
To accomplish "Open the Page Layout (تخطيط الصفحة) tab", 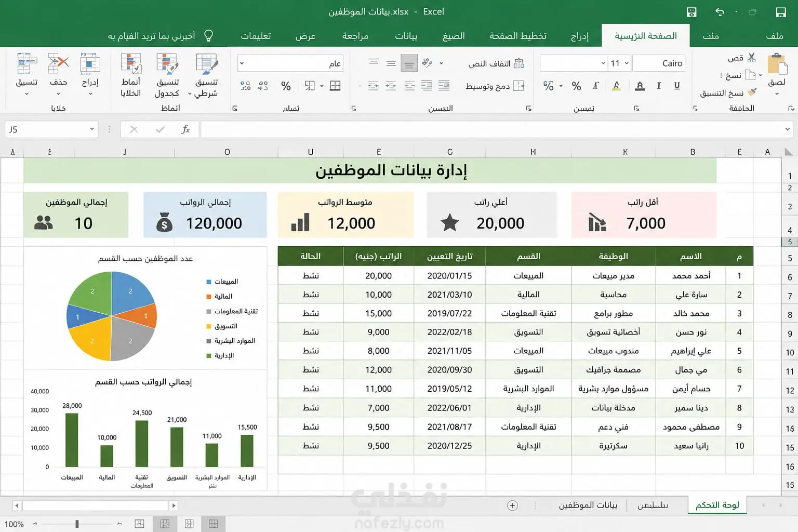I will point(518,36).
